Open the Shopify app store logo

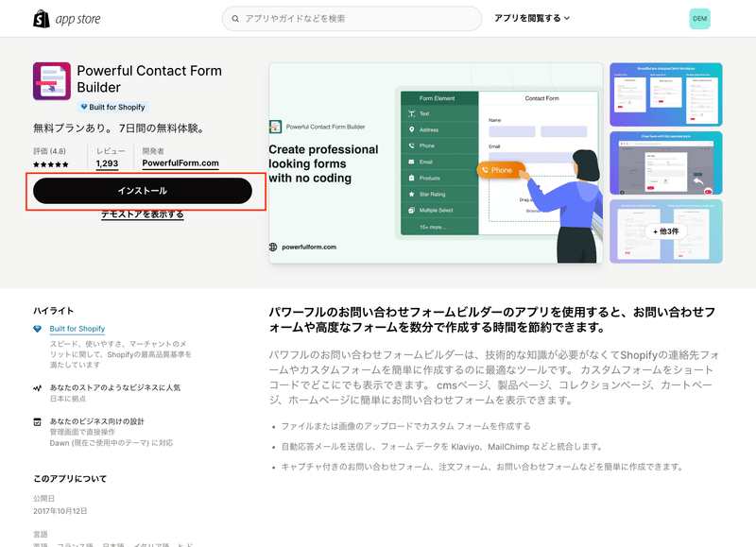click(67, 19)
